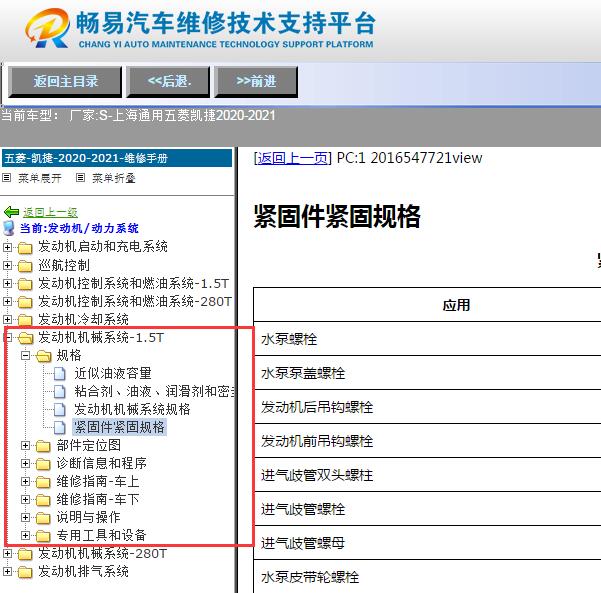Open the 发动机机械系统规格 document
Screen dimensions: 601x593
pyautogui.click(x=132, y=409)
